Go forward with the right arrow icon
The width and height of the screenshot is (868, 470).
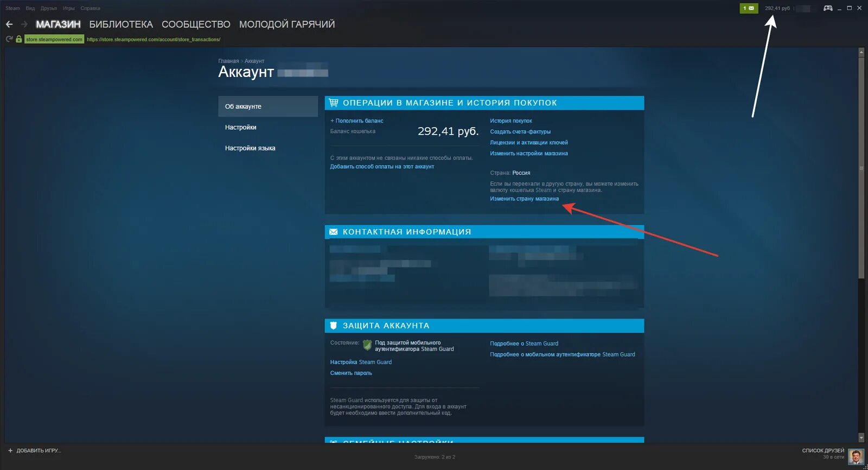tap(24, 24)
